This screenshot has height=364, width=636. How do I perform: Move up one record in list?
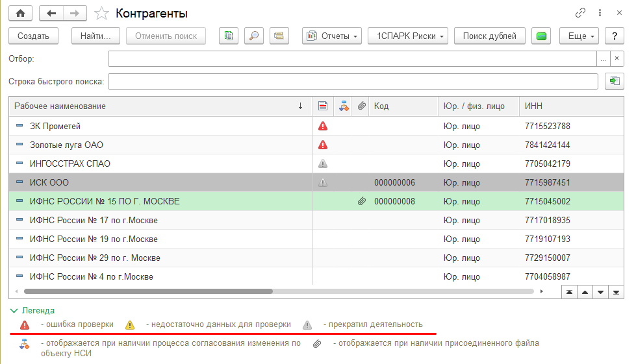point(585,292)
